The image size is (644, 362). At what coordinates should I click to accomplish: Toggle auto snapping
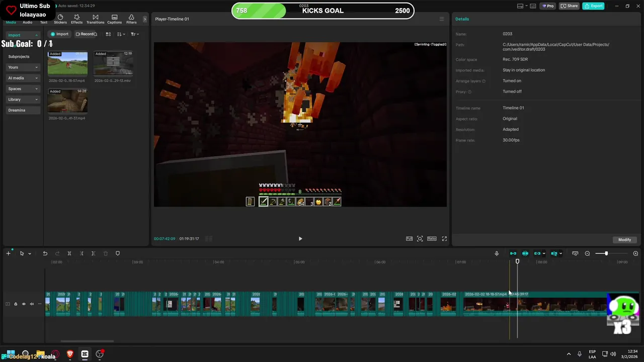click(x=525, y=253)
